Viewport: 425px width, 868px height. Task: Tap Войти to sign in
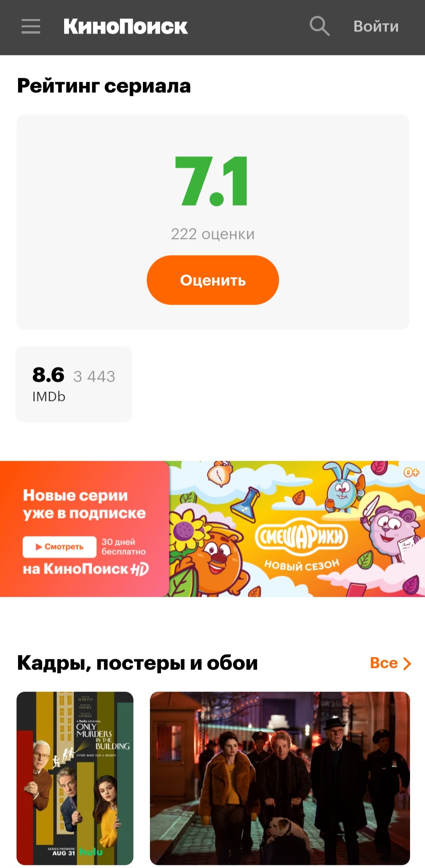(x=376, y=26)
